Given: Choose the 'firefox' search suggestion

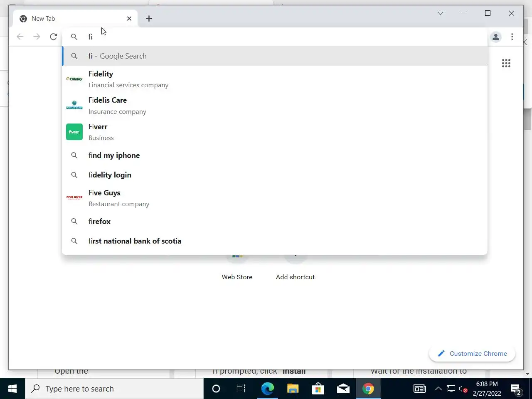Looking at the screenshot, I should [275, 222].
